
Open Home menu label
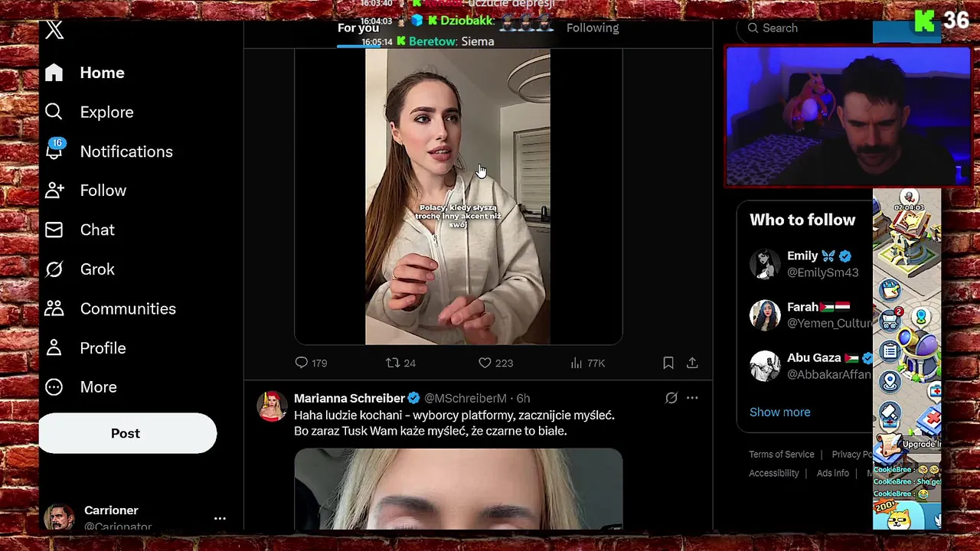tap(103, 73)
